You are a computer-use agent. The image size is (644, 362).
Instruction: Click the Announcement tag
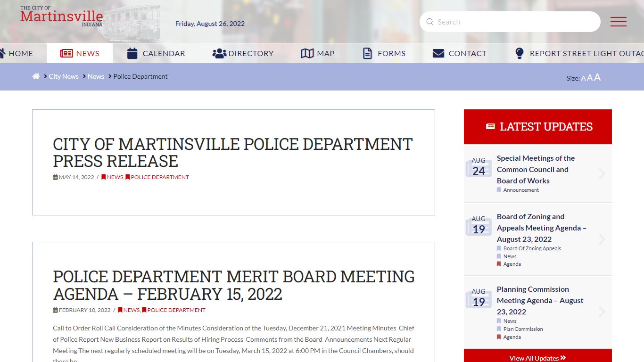click(x=521, y=190)
